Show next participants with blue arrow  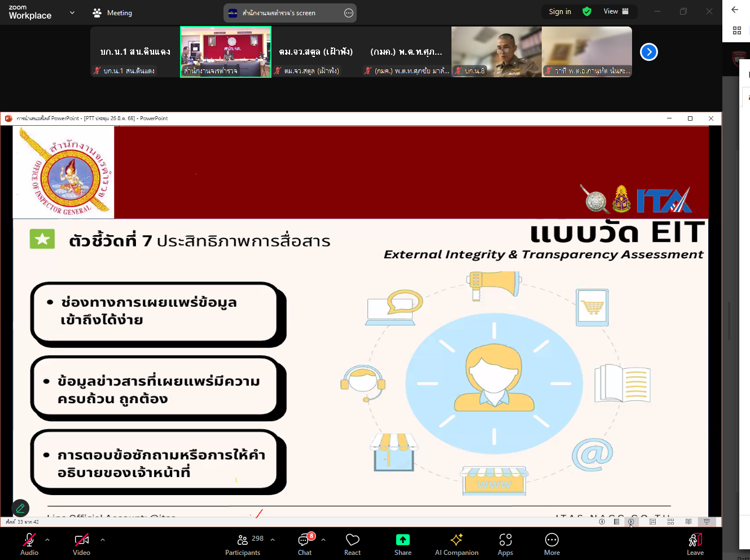(x=649, y=52)
